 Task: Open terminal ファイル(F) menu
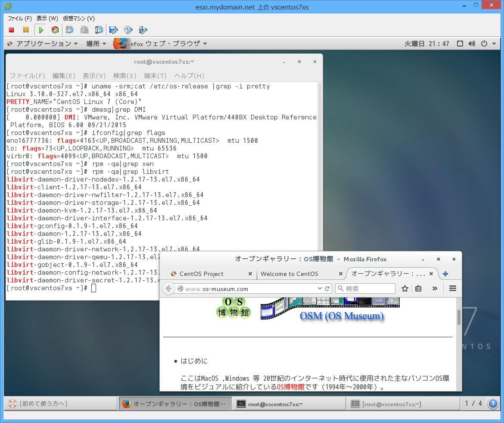27,75
